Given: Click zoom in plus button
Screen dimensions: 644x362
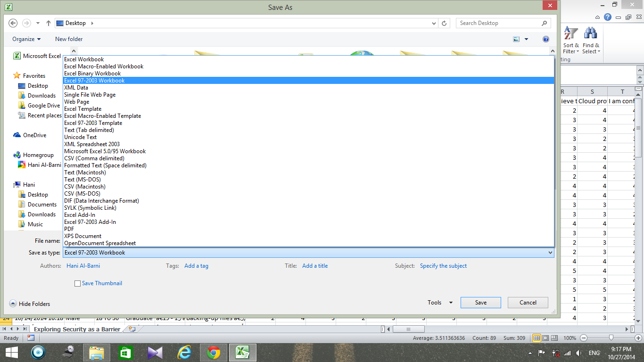Looking at the screenshot, I should [639, 338].
